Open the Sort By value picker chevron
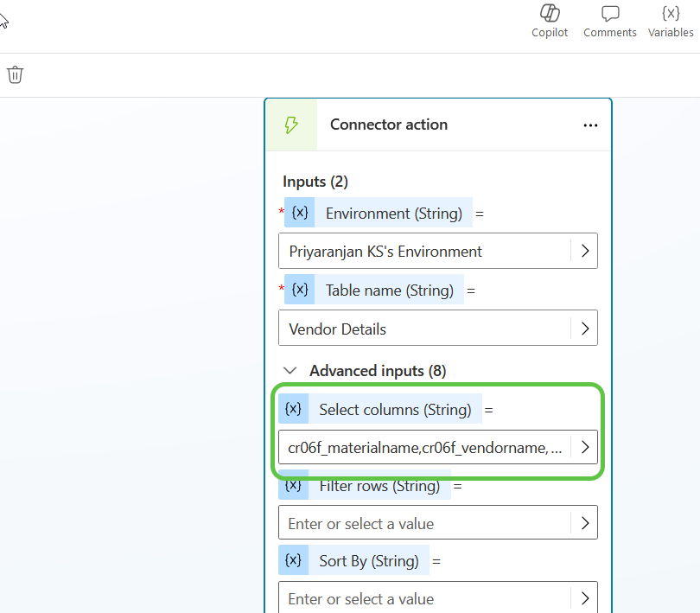Screen dimensions: 700x613 (x=585, y=597)
